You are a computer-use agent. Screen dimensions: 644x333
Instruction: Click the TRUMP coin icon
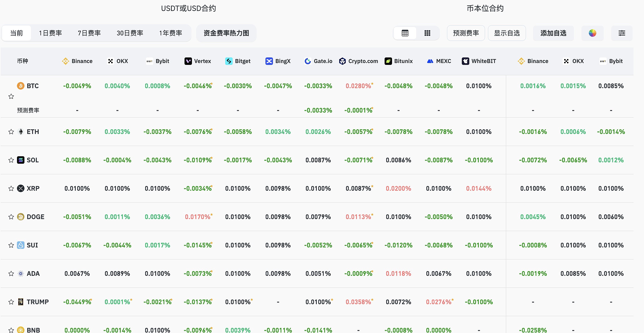point(20,302)
